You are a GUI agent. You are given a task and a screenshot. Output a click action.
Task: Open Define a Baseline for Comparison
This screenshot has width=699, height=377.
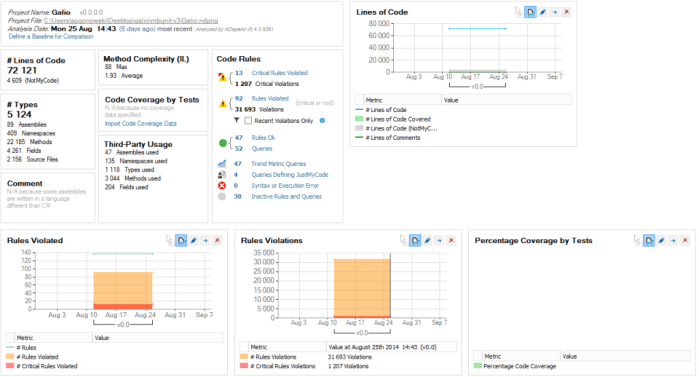51,37
